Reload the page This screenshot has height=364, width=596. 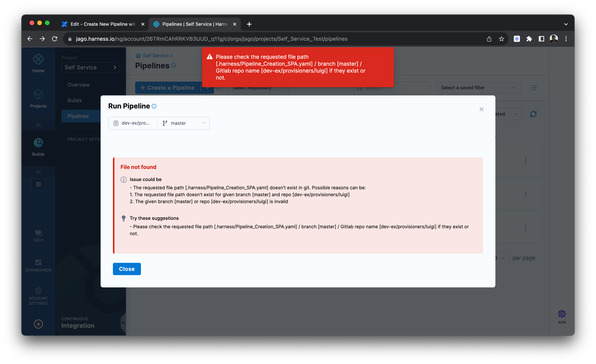(x=55, y=39)
